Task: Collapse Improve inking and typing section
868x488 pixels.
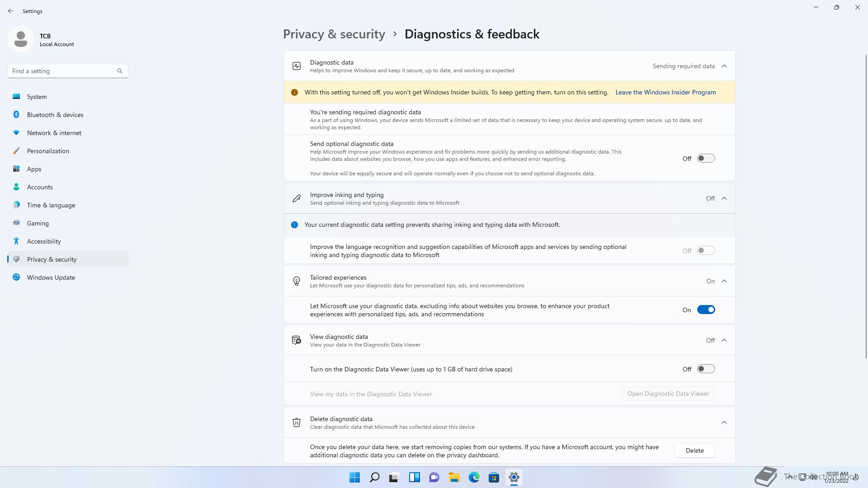Action: tap(724, 198)
